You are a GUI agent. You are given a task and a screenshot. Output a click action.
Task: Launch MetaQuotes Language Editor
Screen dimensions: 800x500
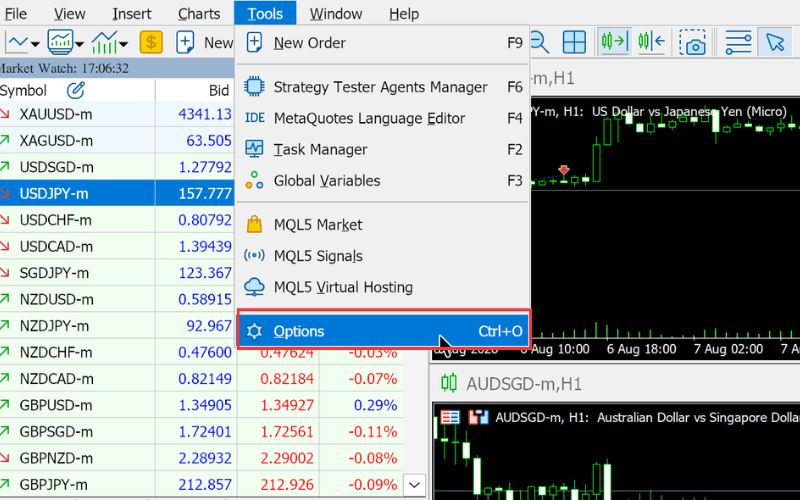click(x=384, y=118)
